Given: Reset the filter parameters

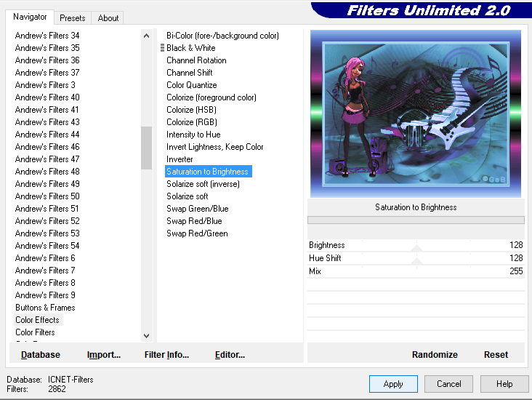Looking at the screenshot, I should point(496,354).
